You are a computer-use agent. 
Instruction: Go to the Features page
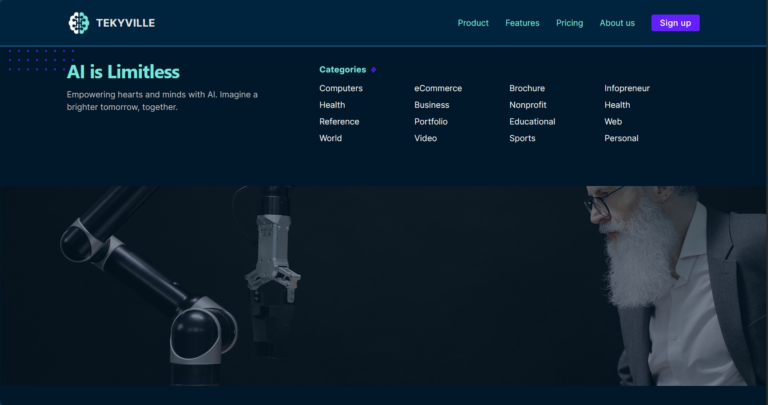pyautogui.click(x=522, y=23)
